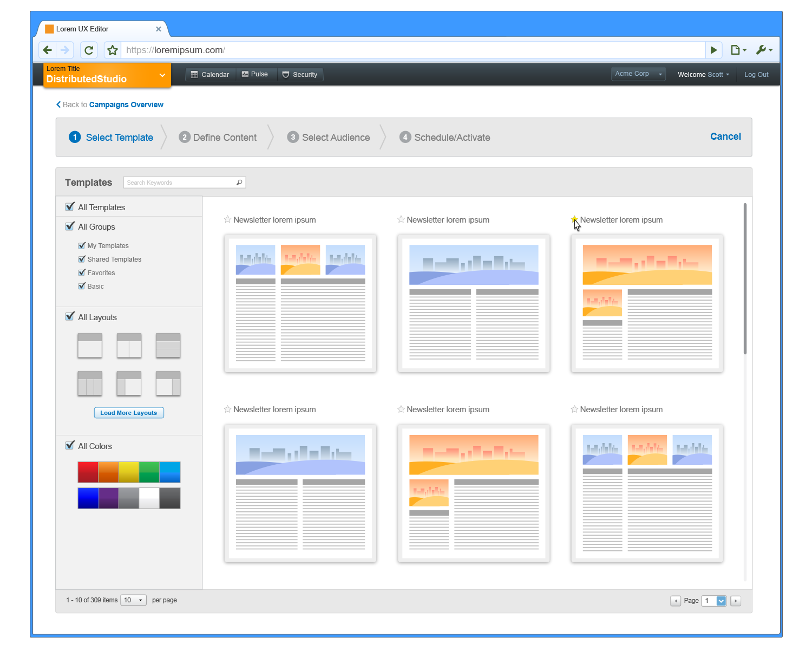The height and width of the screenshot is (650, 812).
Task: Favorite the bottom-right newsletter star
Action: (x=574, y=409)
